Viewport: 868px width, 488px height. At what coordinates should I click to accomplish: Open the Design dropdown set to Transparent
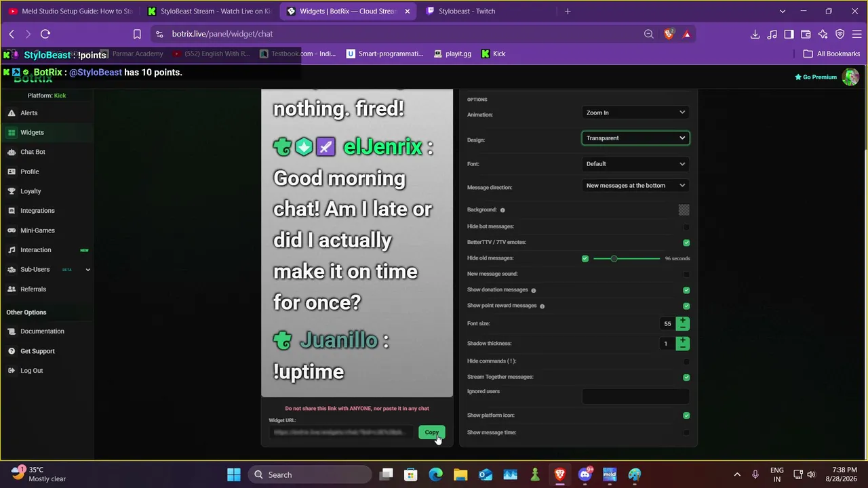click(635, 138)
